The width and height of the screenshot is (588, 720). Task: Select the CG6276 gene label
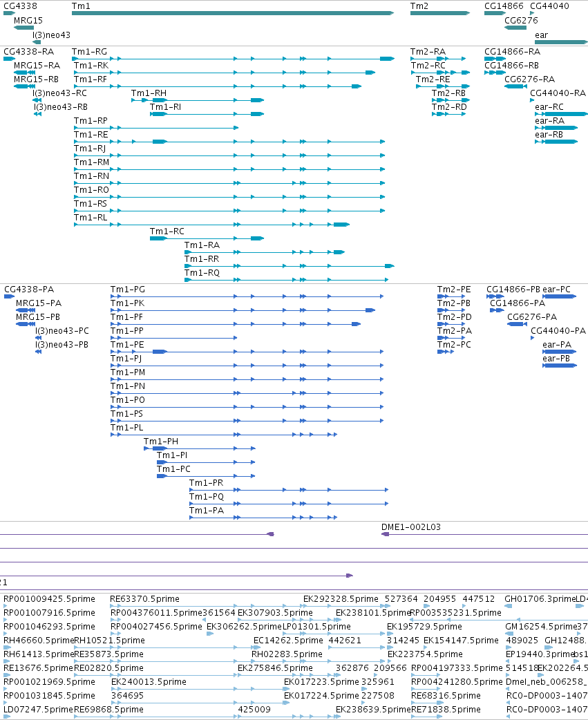[x=521, y=21]
